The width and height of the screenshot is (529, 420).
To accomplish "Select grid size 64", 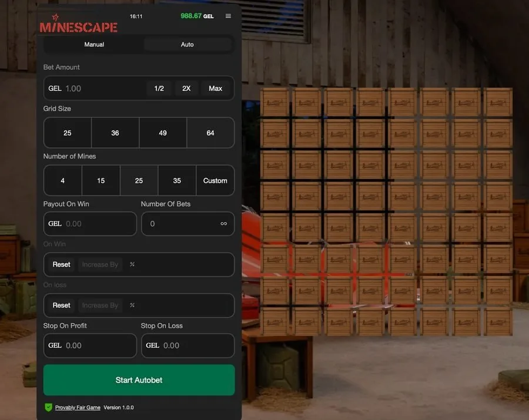I will click(210, 133).
